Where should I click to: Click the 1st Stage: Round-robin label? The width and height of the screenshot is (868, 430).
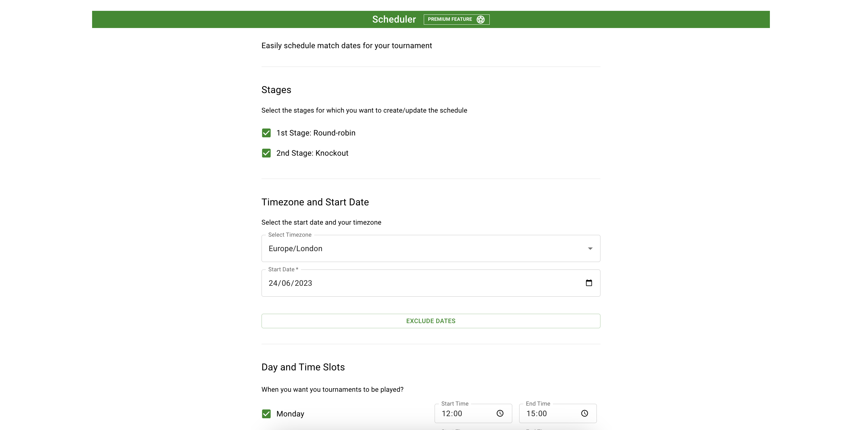click(316, 133)
